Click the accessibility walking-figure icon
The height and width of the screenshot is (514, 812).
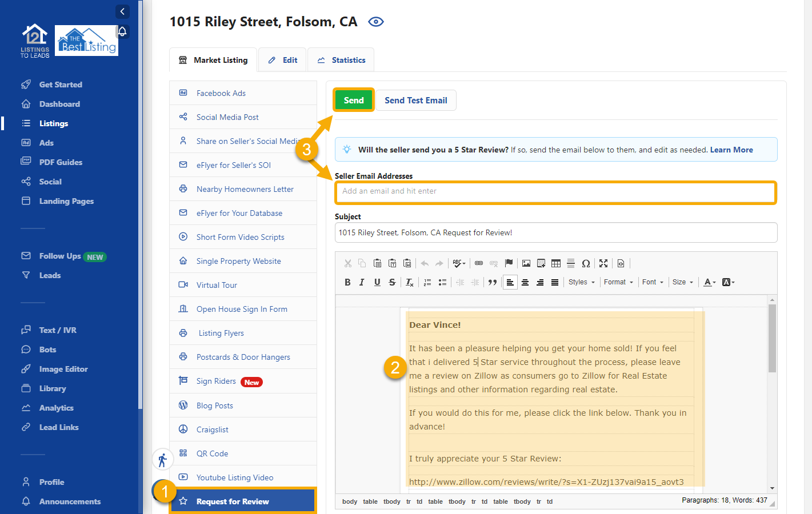click(162, 460)
